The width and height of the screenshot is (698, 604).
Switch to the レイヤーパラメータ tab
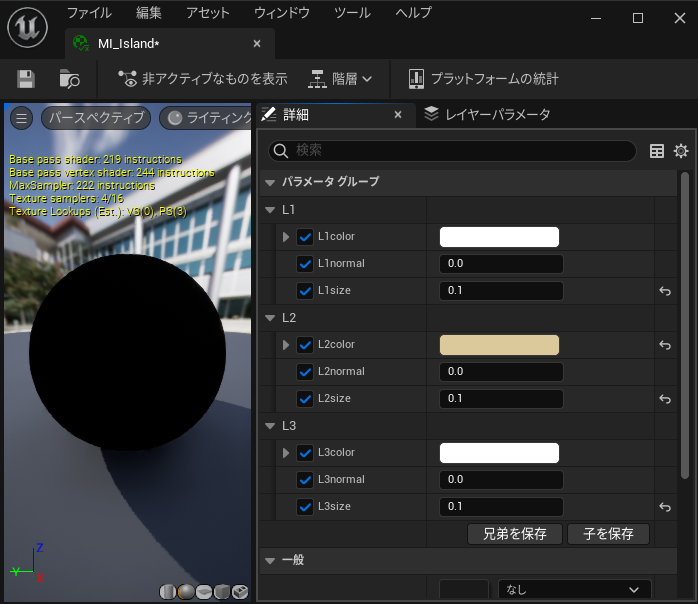pyautogui.click(x=487, y=114)
